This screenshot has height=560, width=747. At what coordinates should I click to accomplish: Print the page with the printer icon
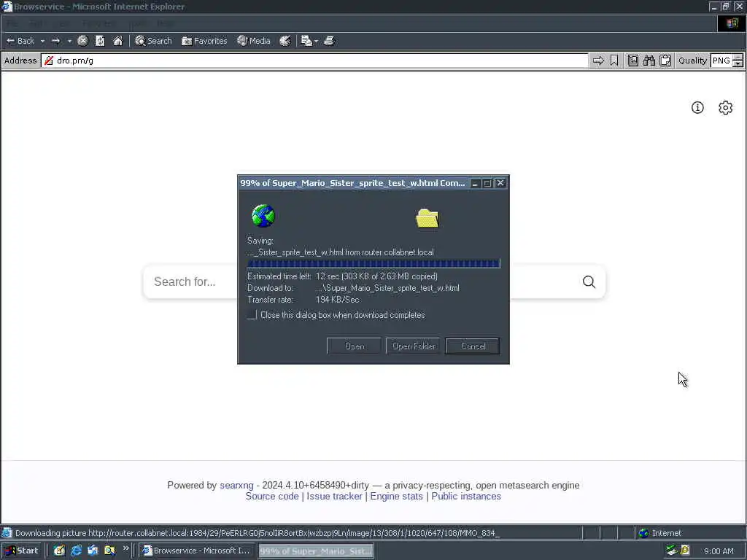click(329, 41)
